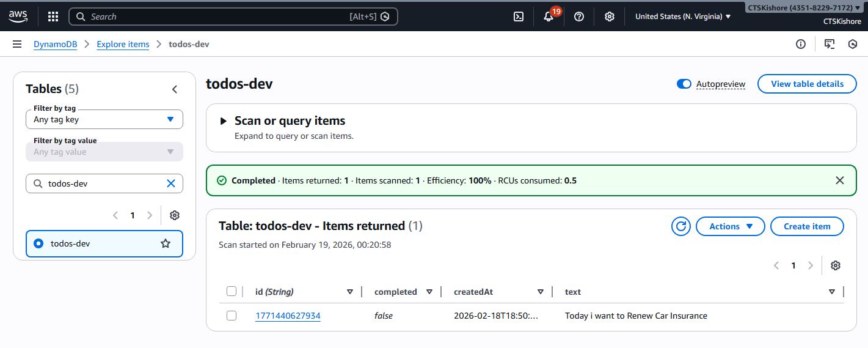Toggle the Autopreview switch
The height and width of the screenshot is (348, 868).
click(x=684, y=84)
